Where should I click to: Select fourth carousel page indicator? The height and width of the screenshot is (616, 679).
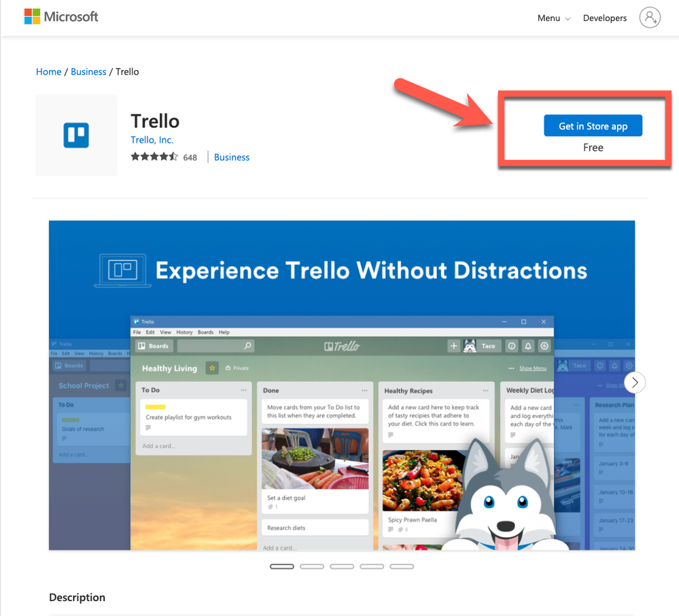click(372, 566)
